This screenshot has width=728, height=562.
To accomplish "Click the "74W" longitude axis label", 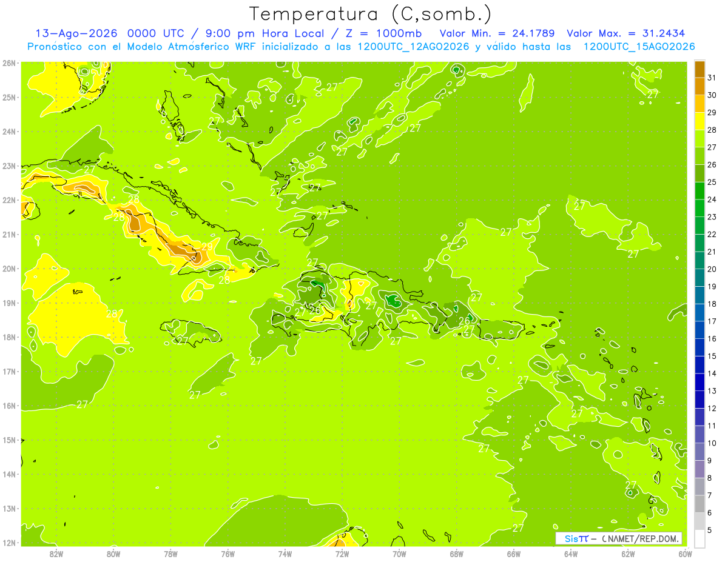I will tap(285, 554).
